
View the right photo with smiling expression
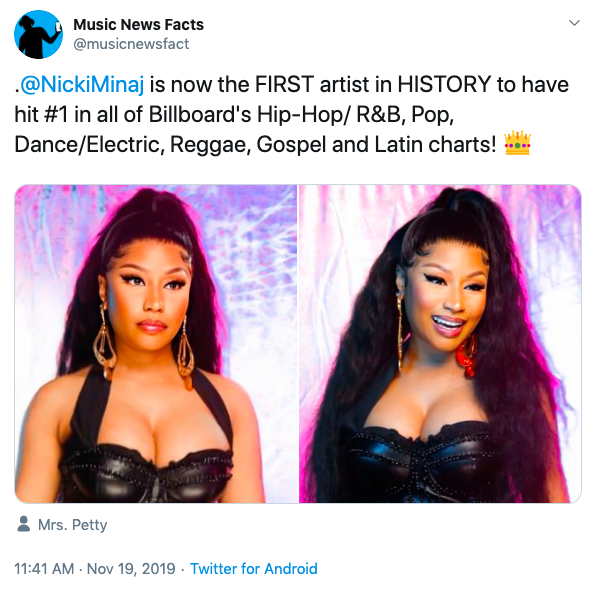[x=440, y=344]
